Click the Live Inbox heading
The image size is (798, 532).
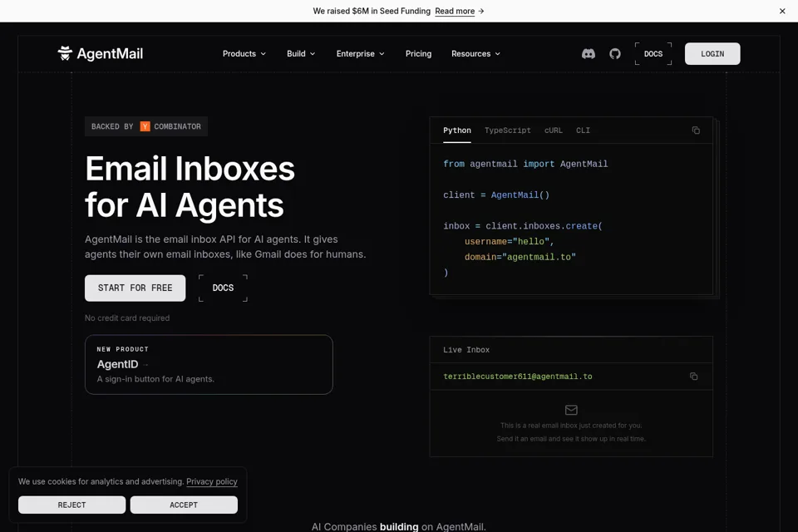(x=466, y=350)
